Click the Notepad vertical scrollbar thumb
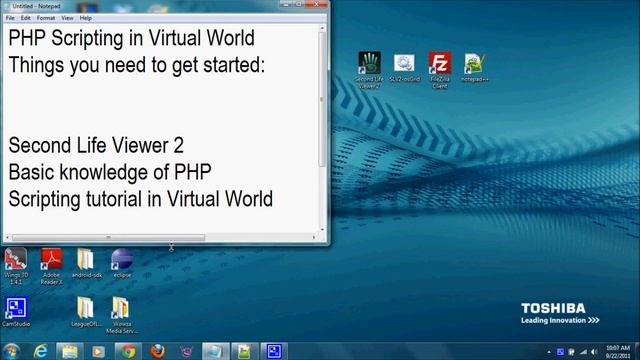This screenshot has width=640, height=360. click(322, 99)
